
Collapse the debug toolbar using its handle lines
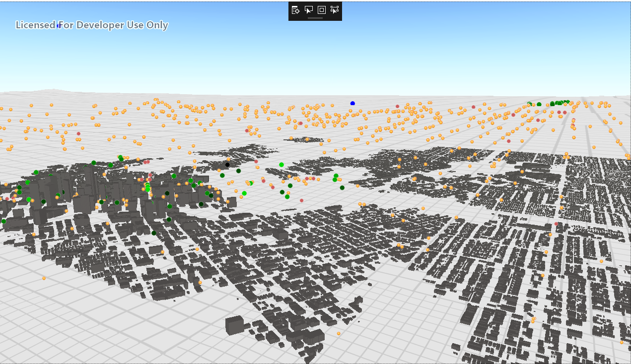coord(315,18)
